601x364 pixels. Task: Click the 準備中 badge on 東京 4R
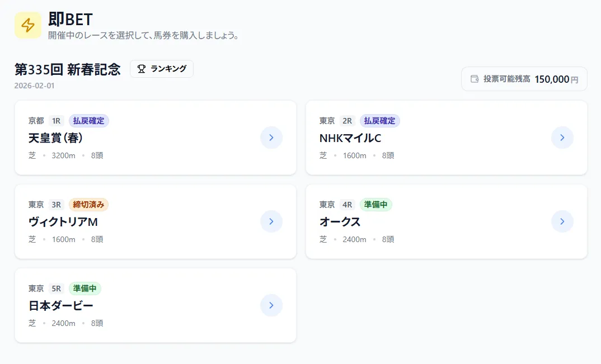[375, 204]
